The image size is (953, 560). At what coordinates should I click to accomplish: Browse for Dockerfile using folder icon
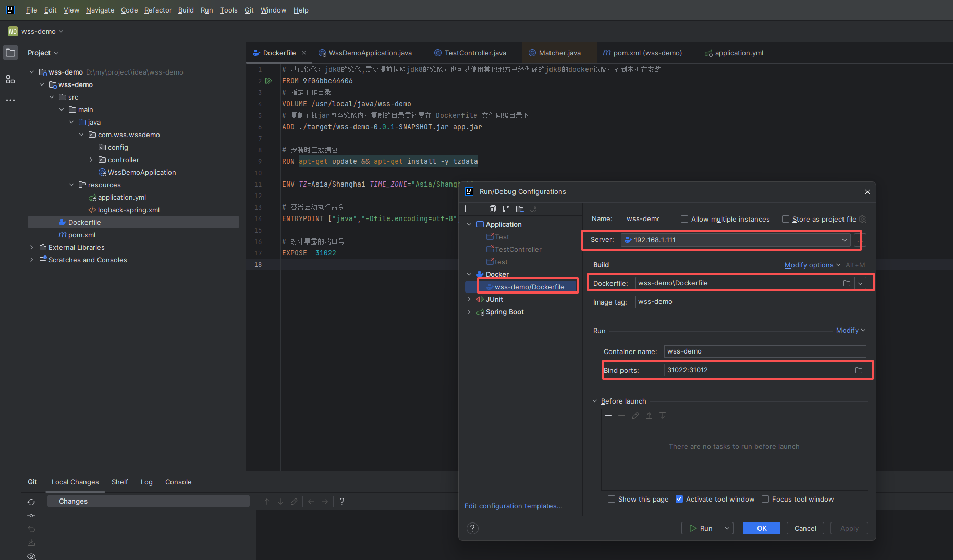846,283
